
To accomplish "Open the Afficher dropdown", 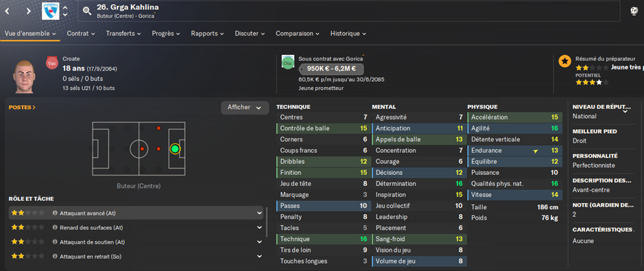I will coord(245,108).
